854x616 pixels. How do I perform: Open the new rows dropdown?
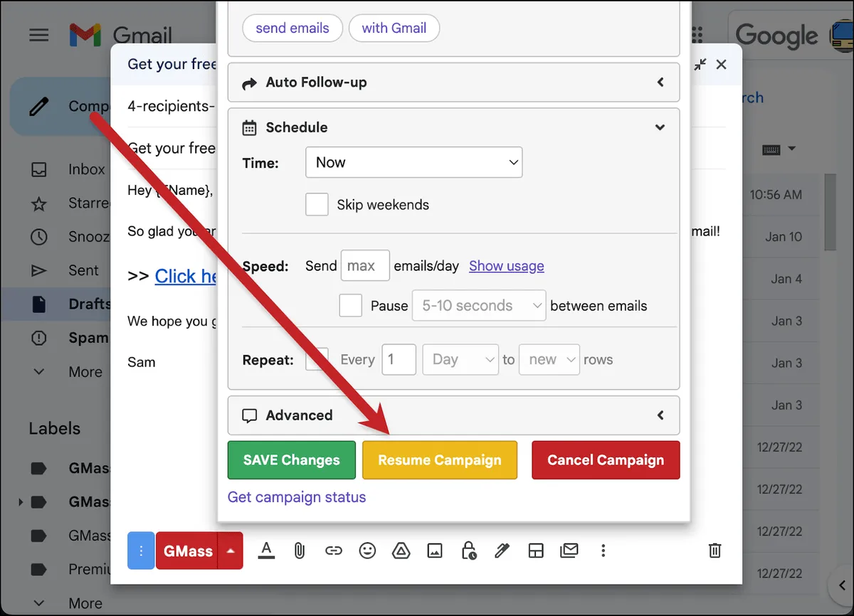pyautogui.click(x=549, y=359)
